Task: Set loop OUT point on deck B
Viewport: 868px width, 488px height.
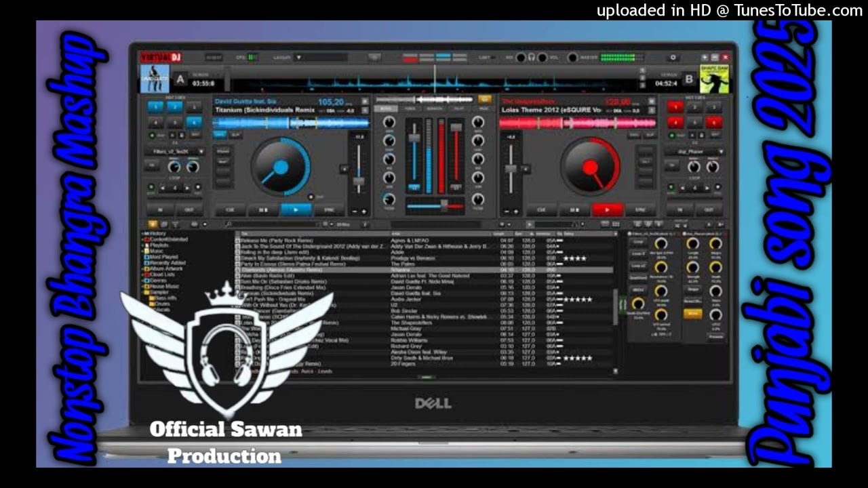Action: tap(709, 210)
